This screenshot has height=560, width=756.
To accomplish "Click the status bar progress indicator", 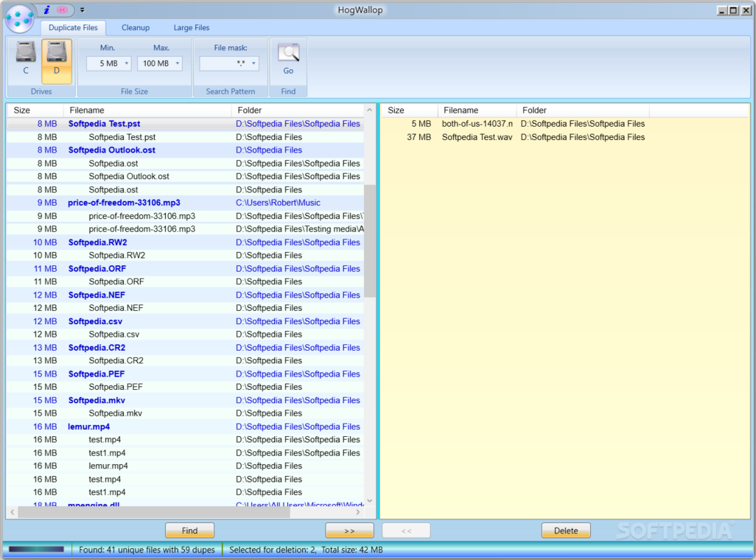I will (x=36, y=549).
